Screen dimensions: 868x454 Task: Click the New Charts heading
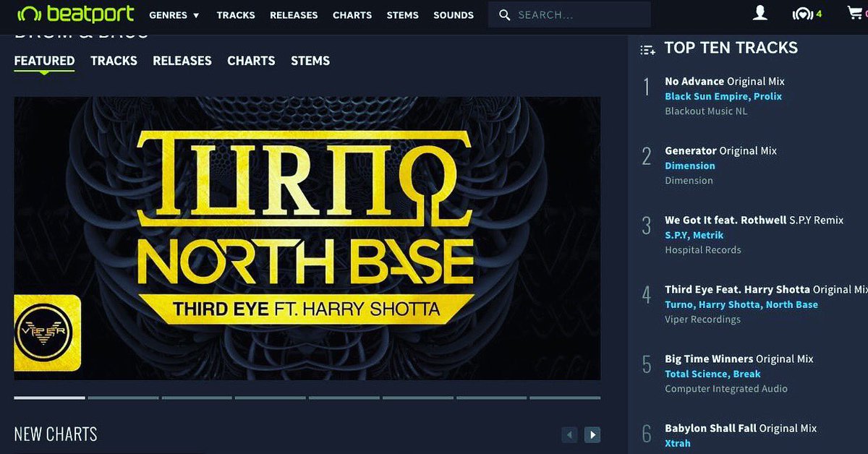tap(56, 434)
